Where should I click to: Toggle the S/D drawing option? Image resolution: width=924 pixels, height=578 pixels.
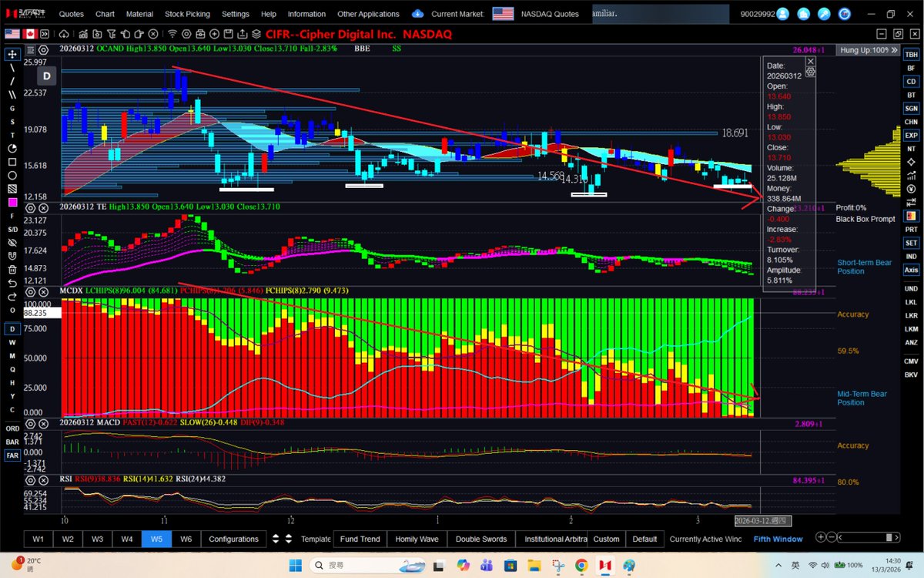(x=12, y=229)
